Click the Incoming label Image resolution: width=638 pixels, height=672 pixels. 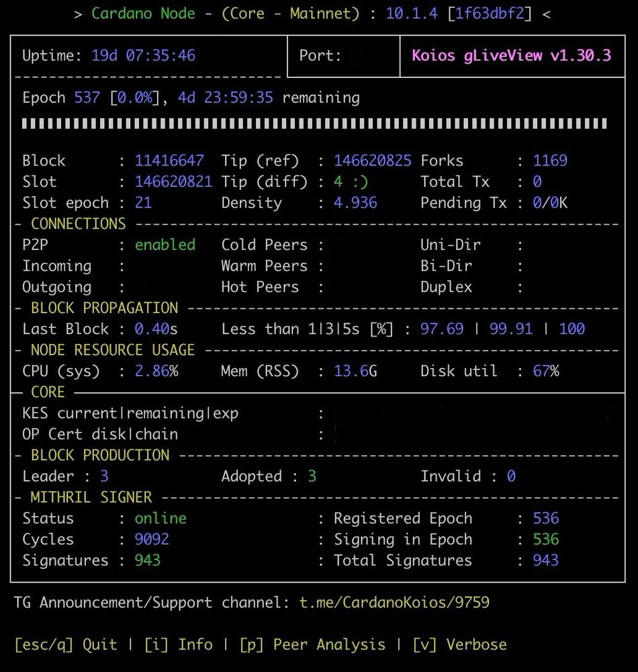tap(56, 265)
